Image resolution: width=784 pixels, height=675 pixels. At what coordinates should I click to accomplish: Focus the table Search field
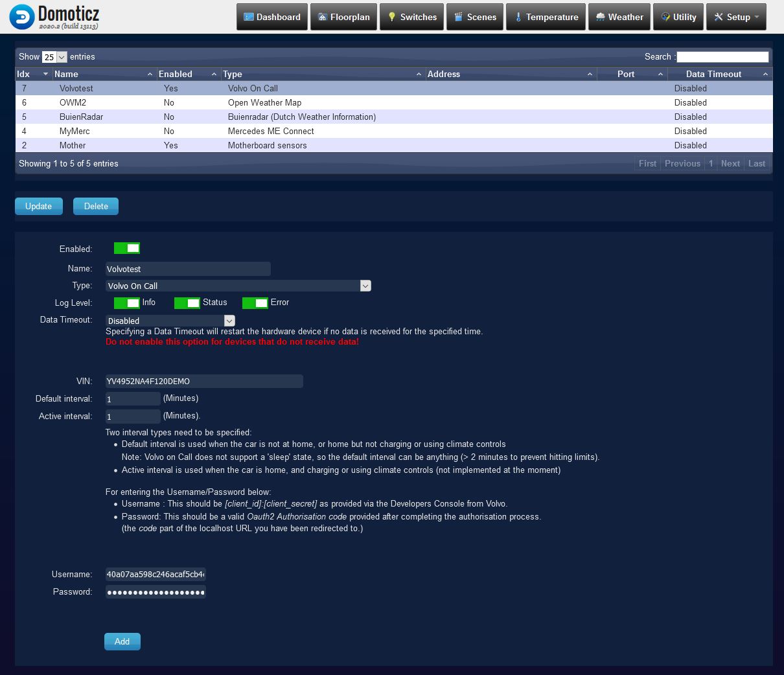722,57
